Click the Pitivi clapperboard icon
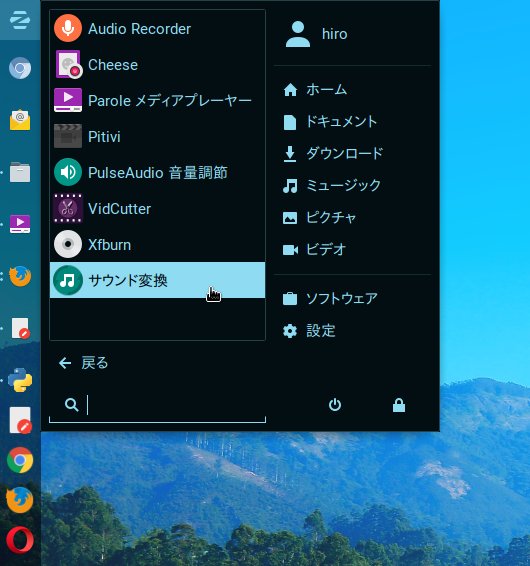Viewport: 530px width, 566px height. pos(68,136)
